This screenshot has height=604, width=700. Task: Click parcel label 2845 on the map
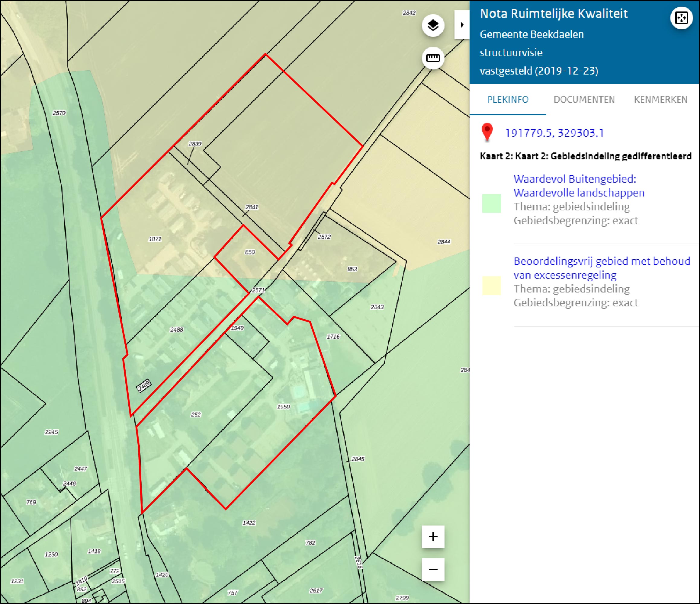358,459
